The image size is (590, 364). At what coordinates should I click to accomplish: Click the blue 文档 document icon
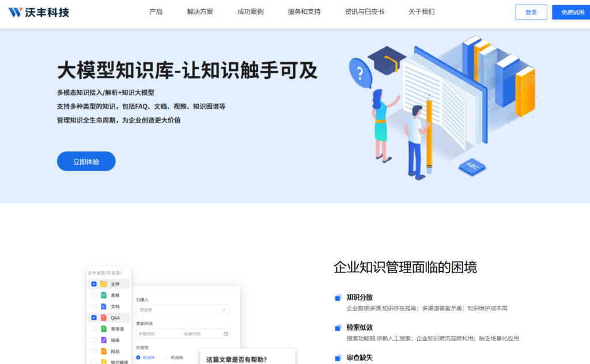pos(104,306)
